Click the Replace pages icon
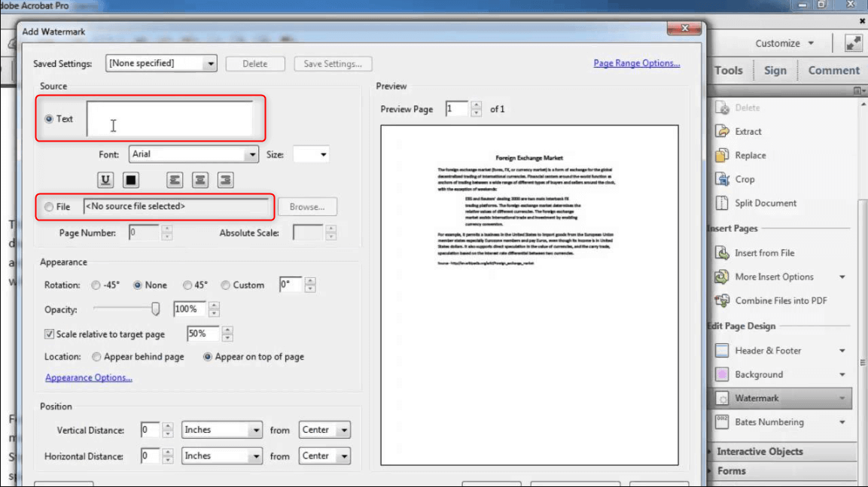Viewport: 868px width, 487px height. point(722,156)
